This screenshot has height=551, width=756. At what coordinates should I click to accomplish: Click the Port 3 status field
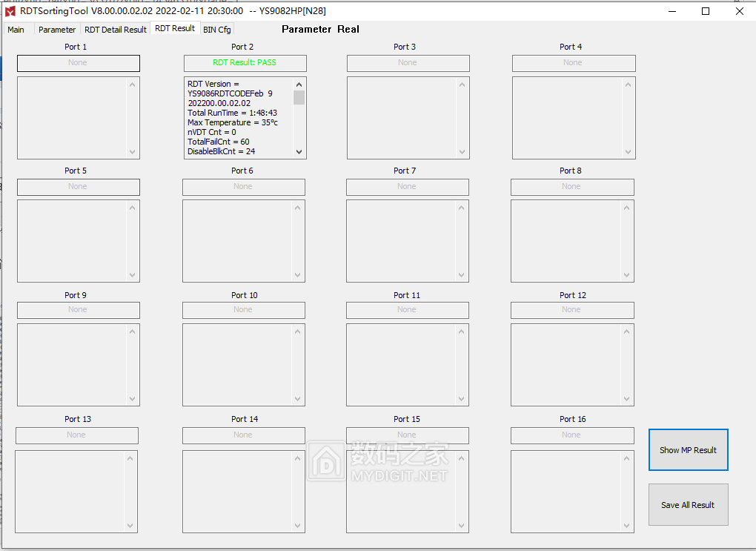pos(408,63)
